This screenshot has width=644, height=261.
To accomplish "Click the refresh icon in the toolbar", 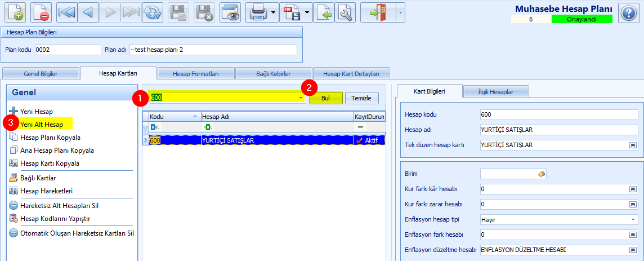I will tap(153, 12).
